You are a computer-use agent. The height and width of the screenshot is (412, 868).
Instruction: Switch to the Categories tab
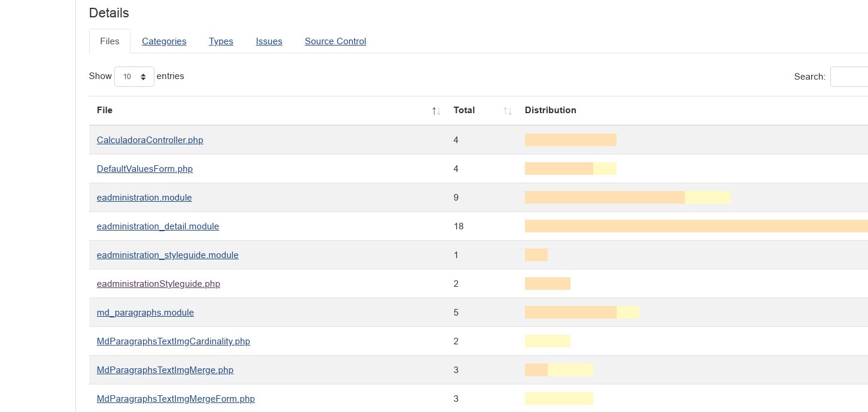[x=164, y=41]
